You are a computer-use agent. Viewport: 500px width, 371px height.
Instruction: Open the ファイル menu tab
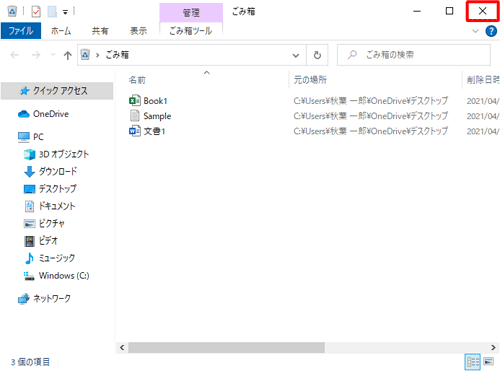(21, 31)
